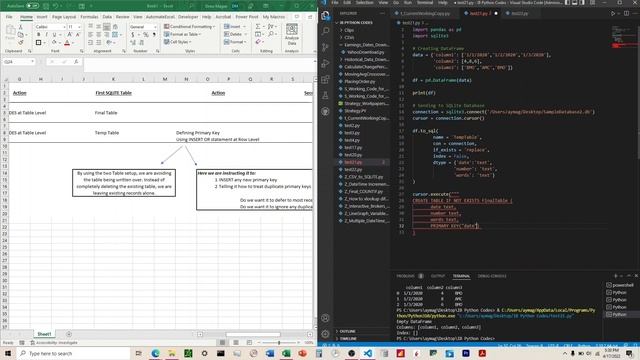Switch to the OUTPUT panel tab
The width and height of the screenshot is (640, 360).
point(438,276)
